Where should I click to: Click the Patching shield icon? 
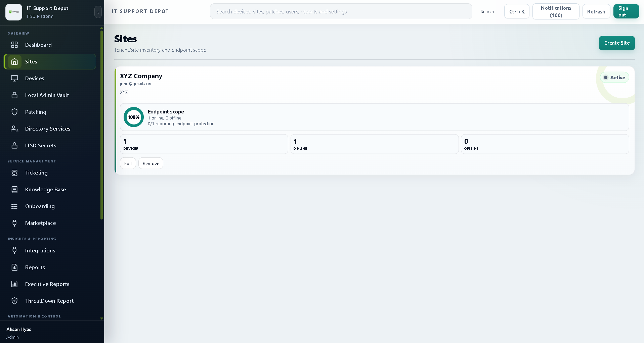(14, 112)
